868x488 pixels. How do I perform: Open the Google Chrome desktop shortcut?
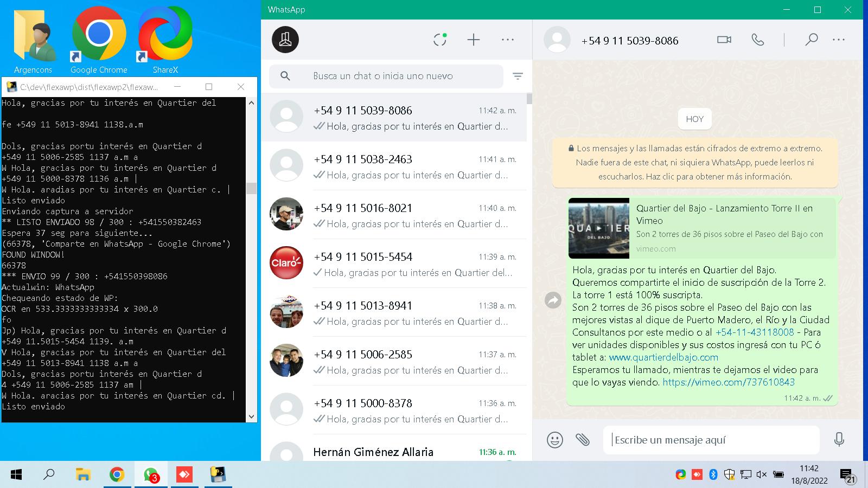tap(99, 41)
